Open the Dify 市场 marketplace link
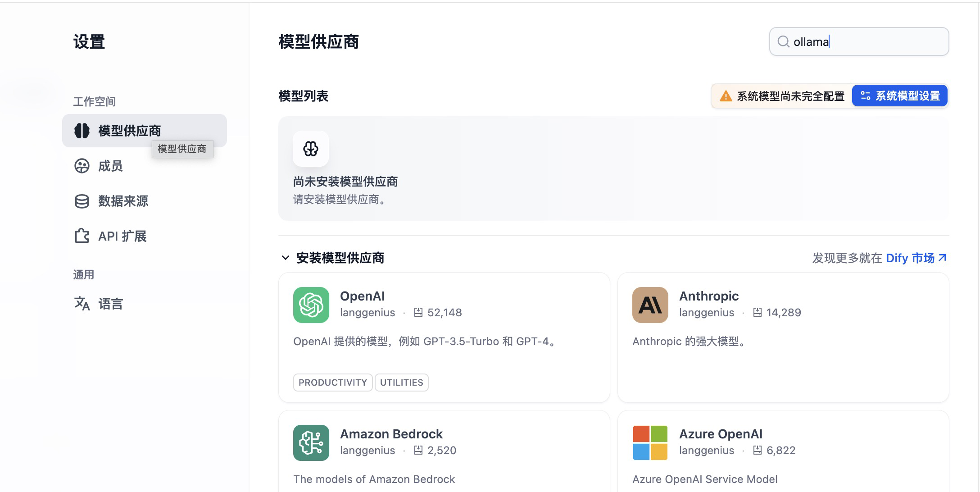The height and width of the screenshot is (492, 980). point(916,258)
